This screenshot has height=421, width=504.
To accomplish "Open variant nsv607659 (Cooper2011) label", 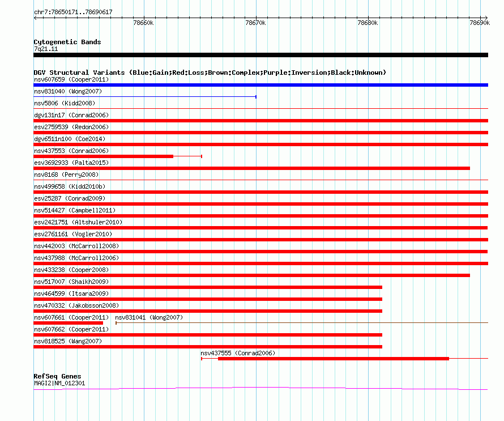I will pyautogui.click(x=71, y=79).
